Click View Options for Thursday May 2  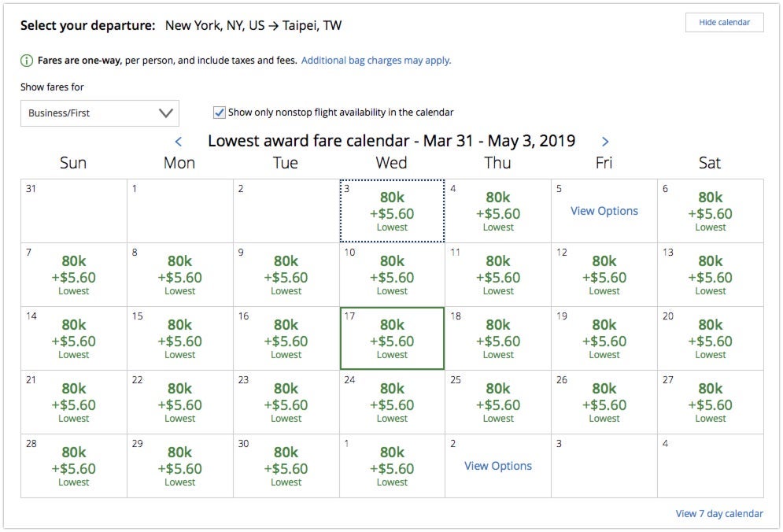(x=498, y=466)
